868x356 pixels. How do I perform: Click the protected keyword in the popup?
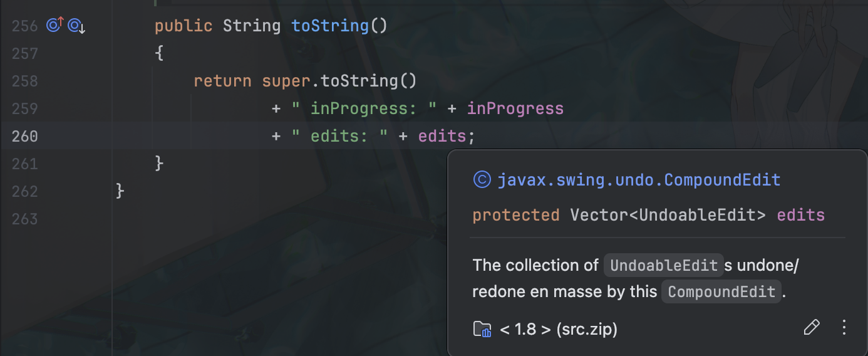point(516,215)
